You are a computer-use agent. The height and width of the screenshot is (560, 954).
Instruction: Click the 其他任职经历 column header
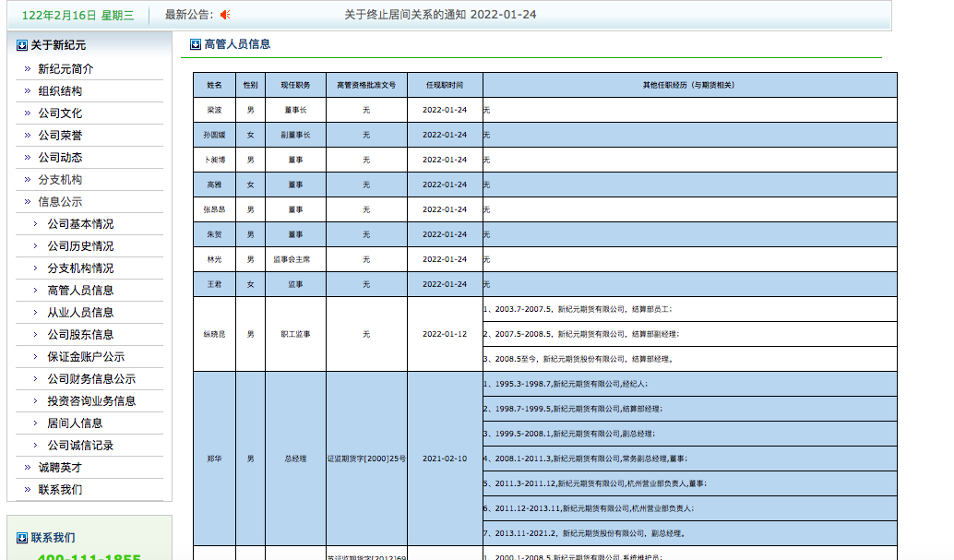coord(689,85)
